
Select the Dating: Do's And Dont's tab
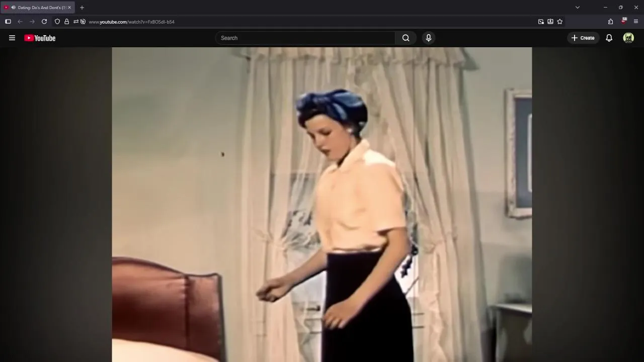38,8
